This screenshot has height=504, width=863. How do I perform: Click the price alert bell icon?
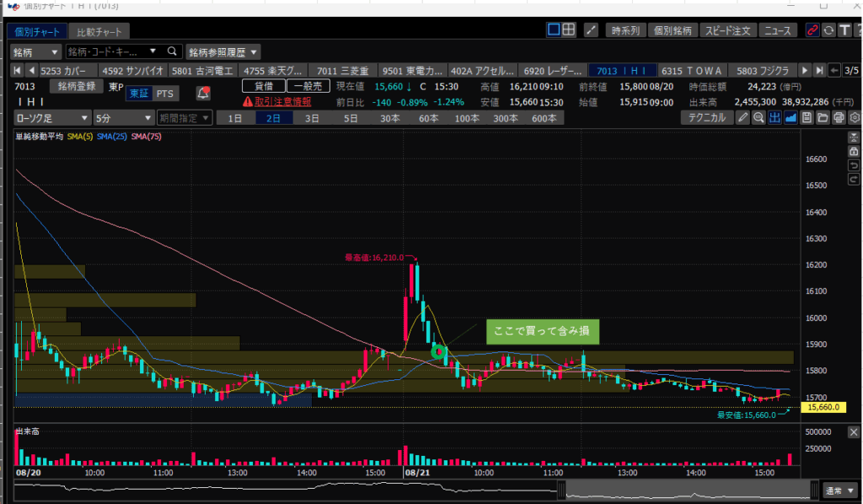pyautogui.click(x=202, y=93)
